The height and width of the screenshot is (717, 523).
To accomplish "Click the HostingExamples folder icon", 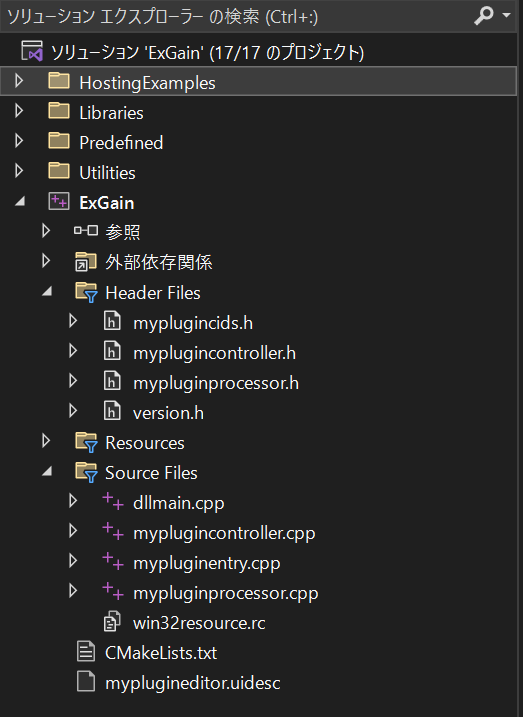I will point(59,81).
